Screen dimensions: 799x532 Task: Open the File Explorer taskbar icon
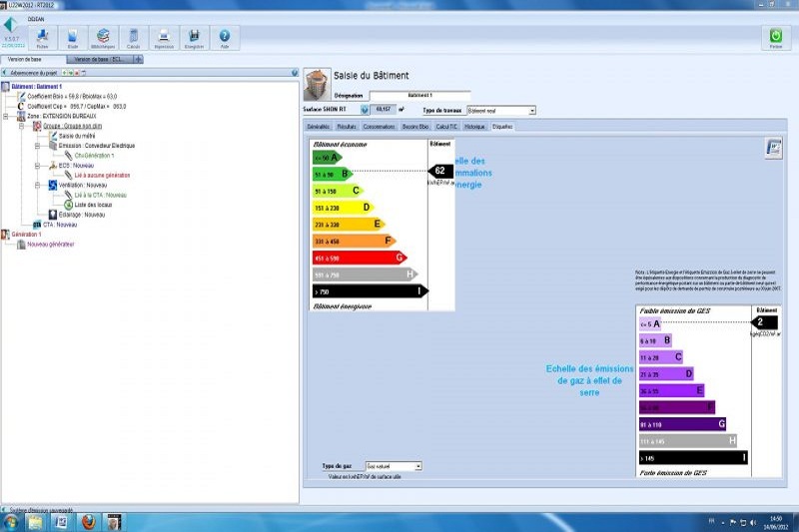36,522
